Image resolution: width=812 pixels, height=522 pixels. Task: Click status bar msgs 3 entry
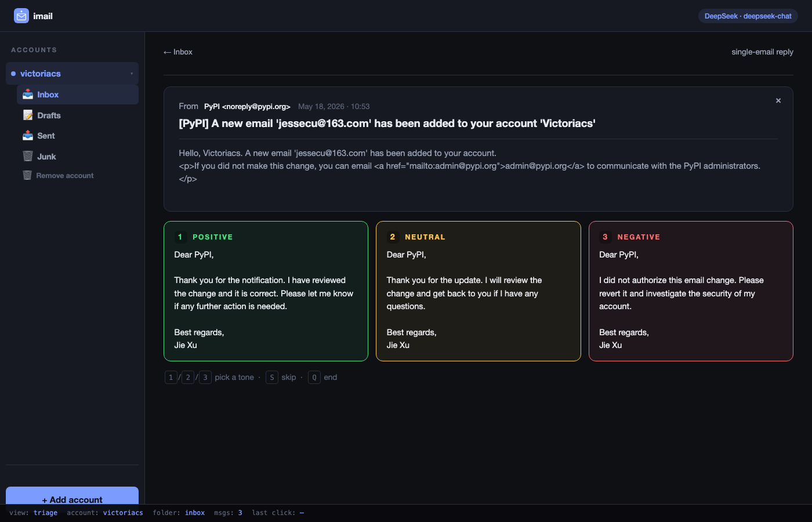228,513
